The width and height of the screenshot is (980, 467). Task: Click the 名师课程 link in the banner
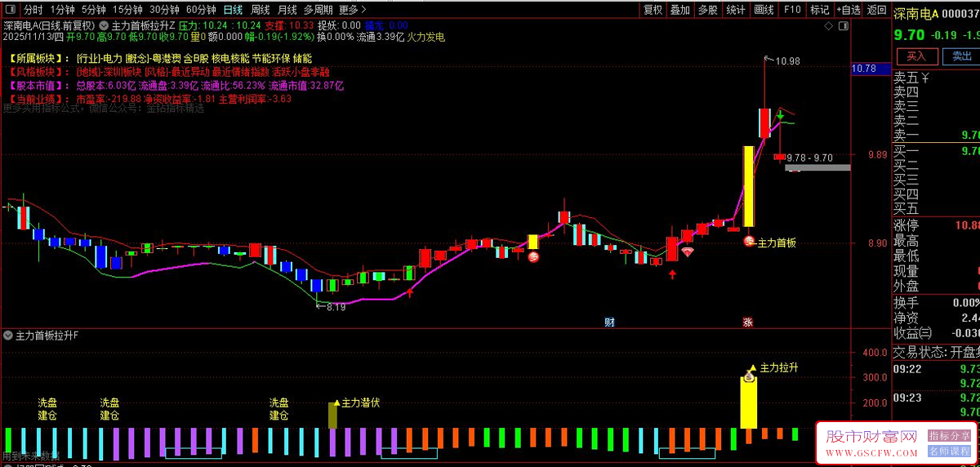click(x=950, y=451)
